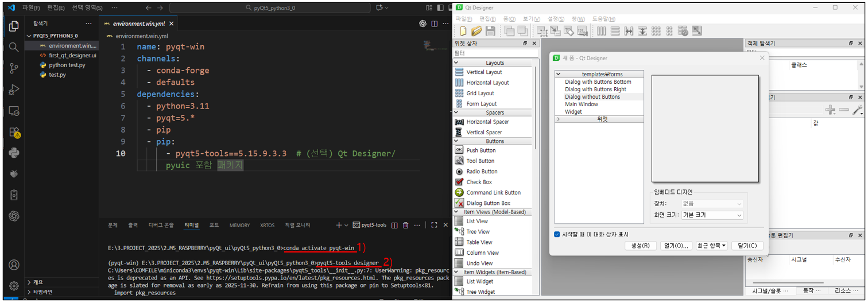Click the Python icon in the activity bar

point(14,153)
